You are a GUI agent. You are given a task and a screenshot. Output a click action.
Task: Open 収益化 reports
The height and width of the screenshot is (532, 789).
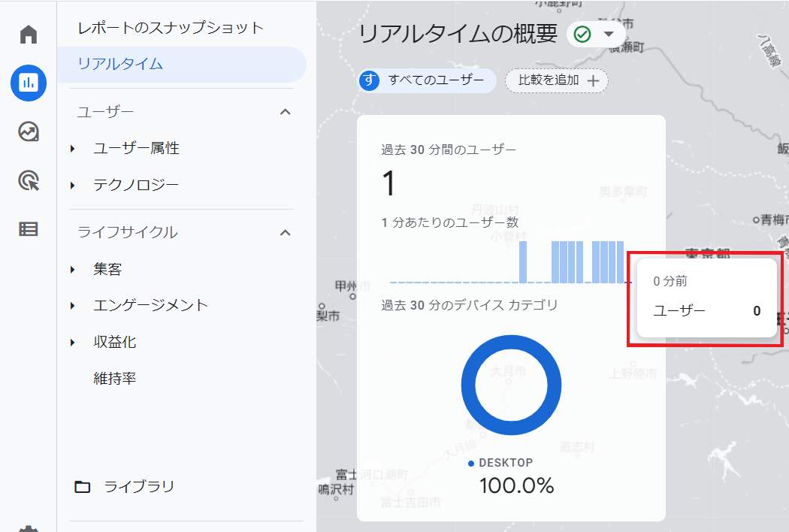coord(115,342)
